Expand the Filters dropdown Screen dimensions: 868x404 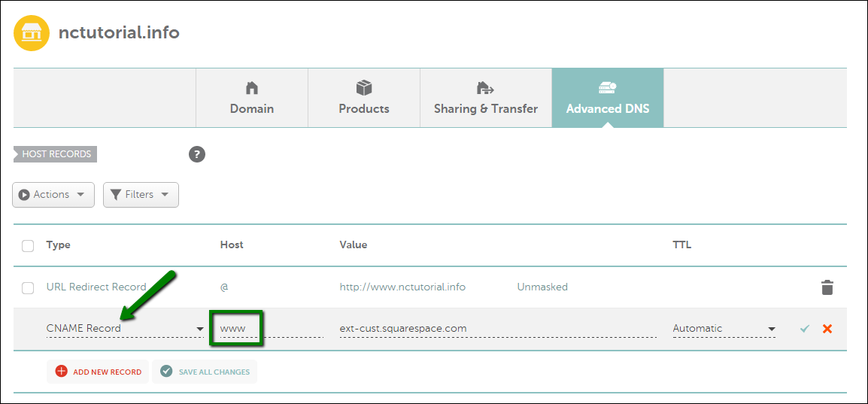pyautogui.click(x=141, y=194)
